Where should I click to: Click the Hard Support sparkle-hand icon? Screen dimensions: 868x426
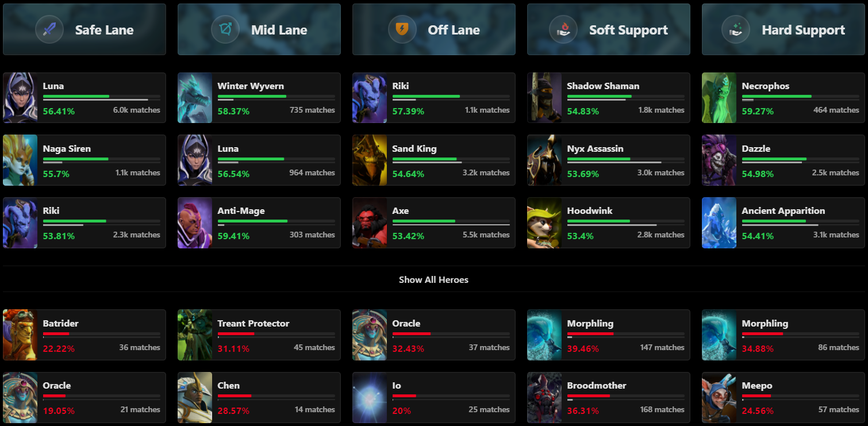click(x=736, y=29)
